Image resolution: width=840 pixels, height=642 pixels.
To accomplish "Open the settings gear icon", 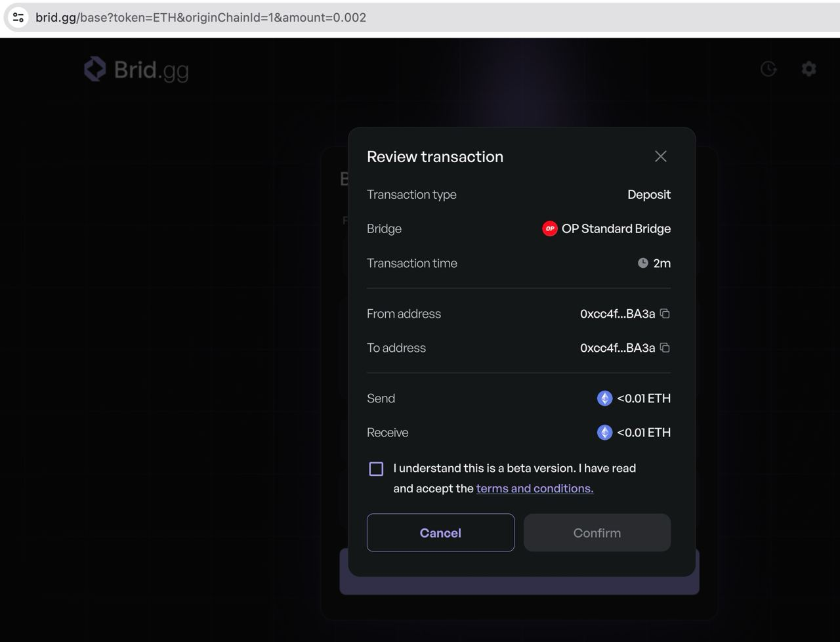I will (x=809, y=69).
